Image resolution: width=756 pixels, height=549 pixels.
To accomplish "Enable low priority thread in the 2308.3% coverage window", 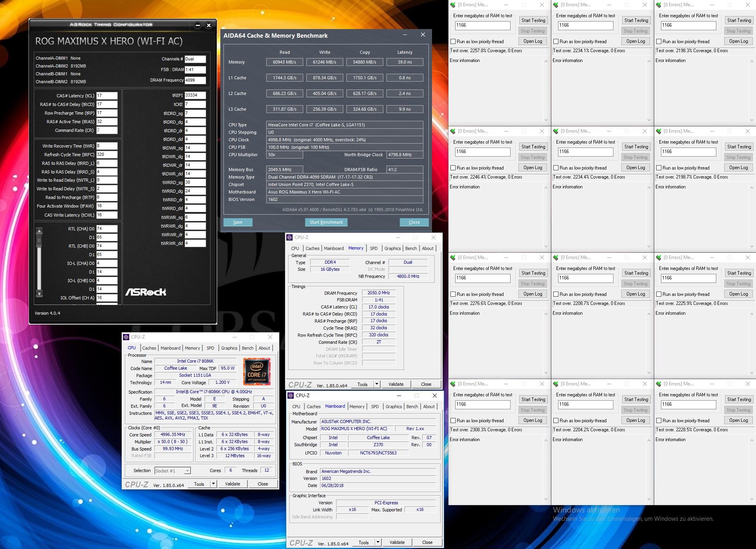I will coord(453,421).
